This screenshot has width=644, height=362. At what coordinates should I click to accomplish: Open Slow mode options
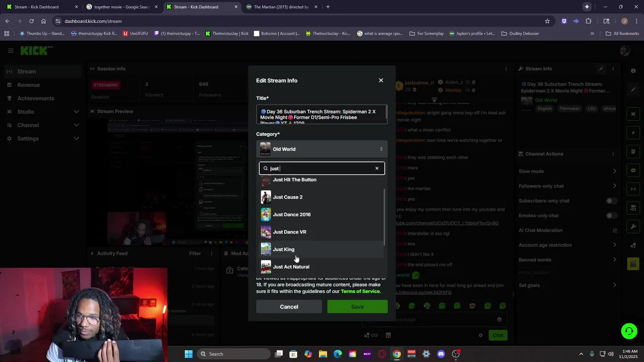(x=568, y=171)
